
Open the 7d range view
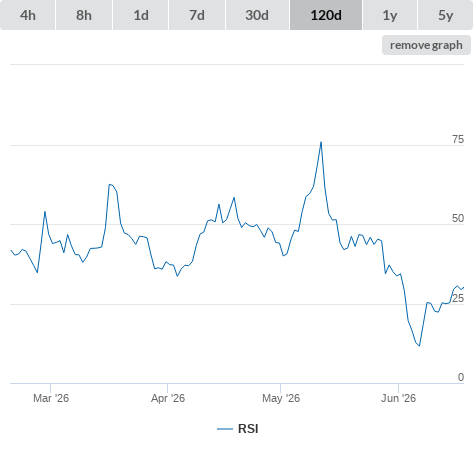[x=197, y=15]
